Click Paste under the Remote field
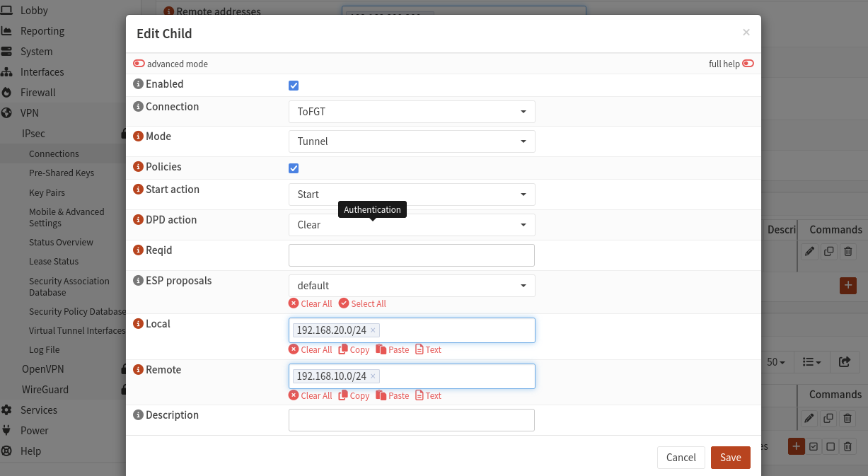The width and height of the screenshot is (868, 476). (393, 396)
